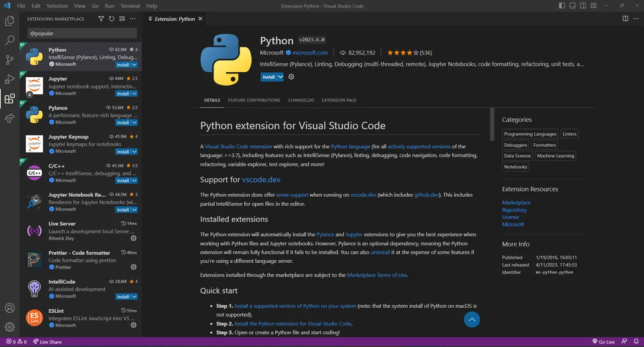Select the Programming Languages category tag
Viewport: 644px width, 347px height.
530,134
